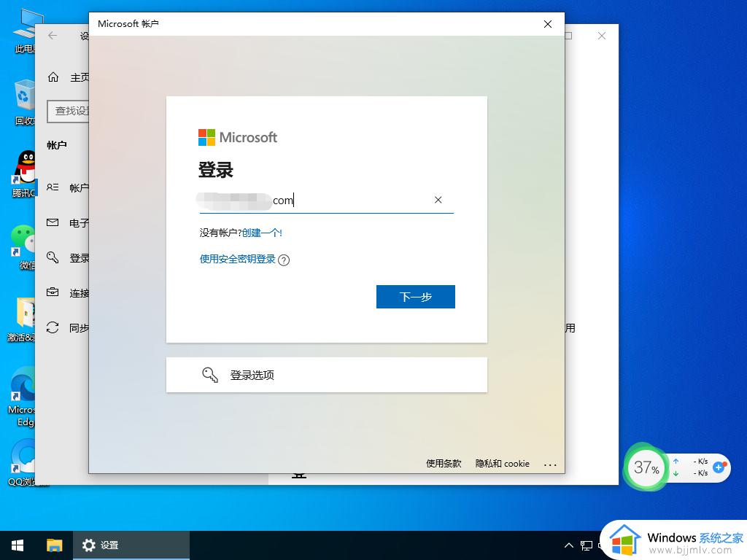This screenshot has height=560, width=747.
Task: Click the blue plus icon on speed widget
Action: tap(719, 467)
